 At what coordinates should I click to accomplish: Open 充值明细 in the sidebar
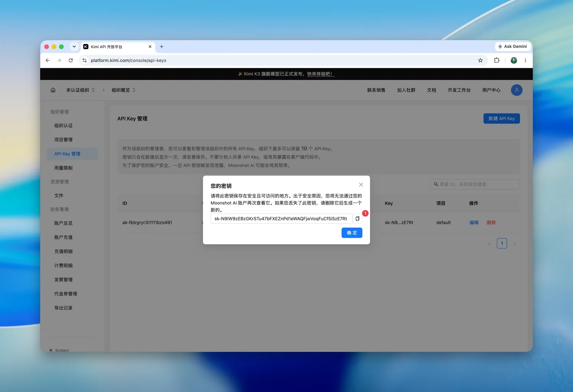tap(72, 251)
